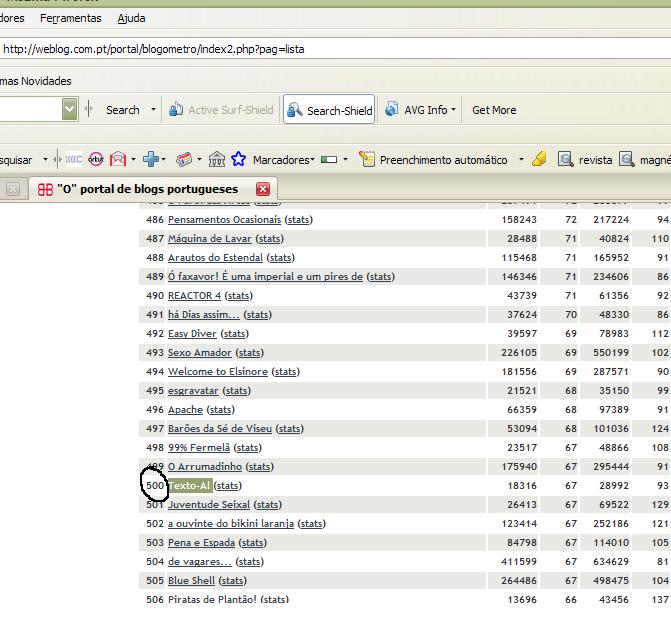
Task: Click the grayed close tab icon
Action: pyautogui.click(x=13, y=189)
